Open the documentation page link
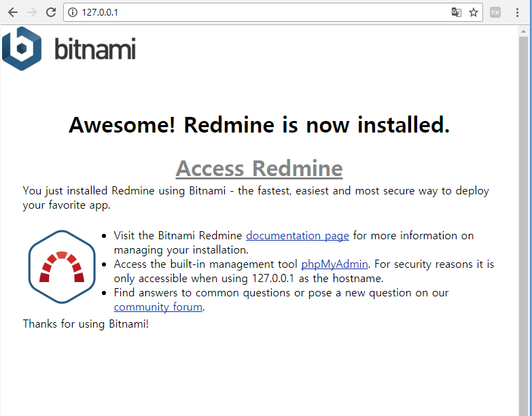This screenshot has width=532, height=416. coord(297,235)
